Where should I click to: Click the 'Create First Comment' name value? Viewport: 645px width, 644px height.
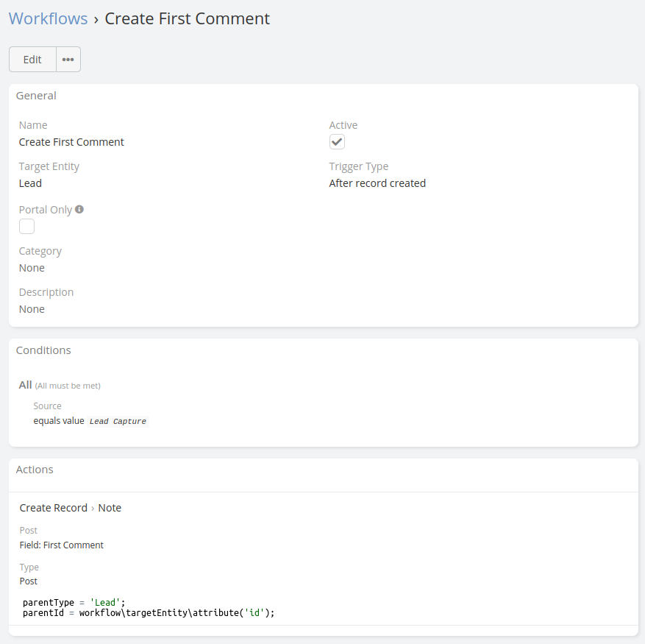(x=71, y=142)
